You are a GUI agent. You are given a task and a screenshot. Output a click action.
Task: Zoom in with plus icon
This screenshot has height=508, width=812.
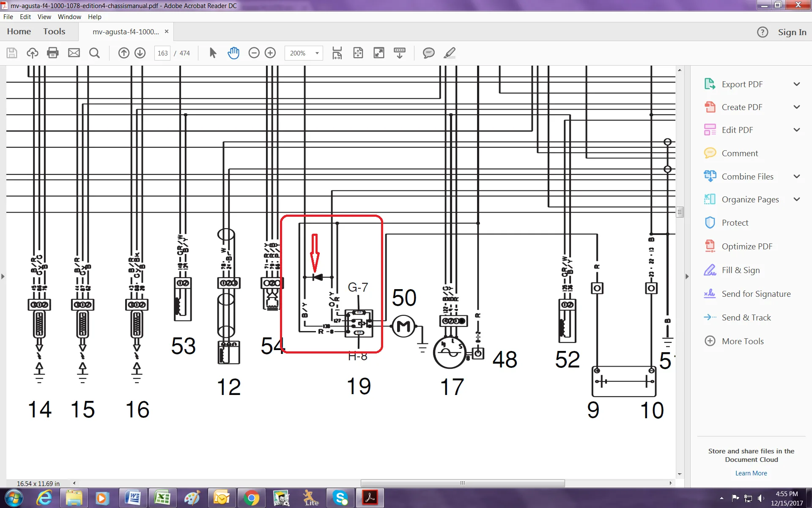(270, 53)
